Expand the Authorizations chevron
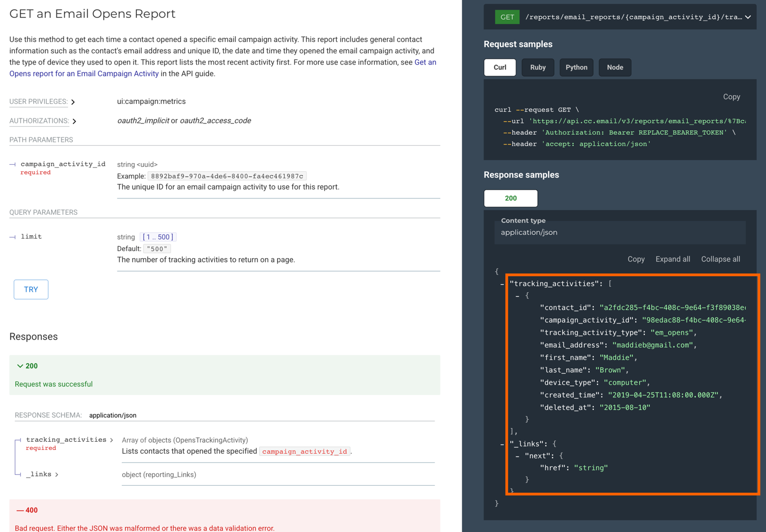This screenshot has height=532, width=766. tap(74, 121)
